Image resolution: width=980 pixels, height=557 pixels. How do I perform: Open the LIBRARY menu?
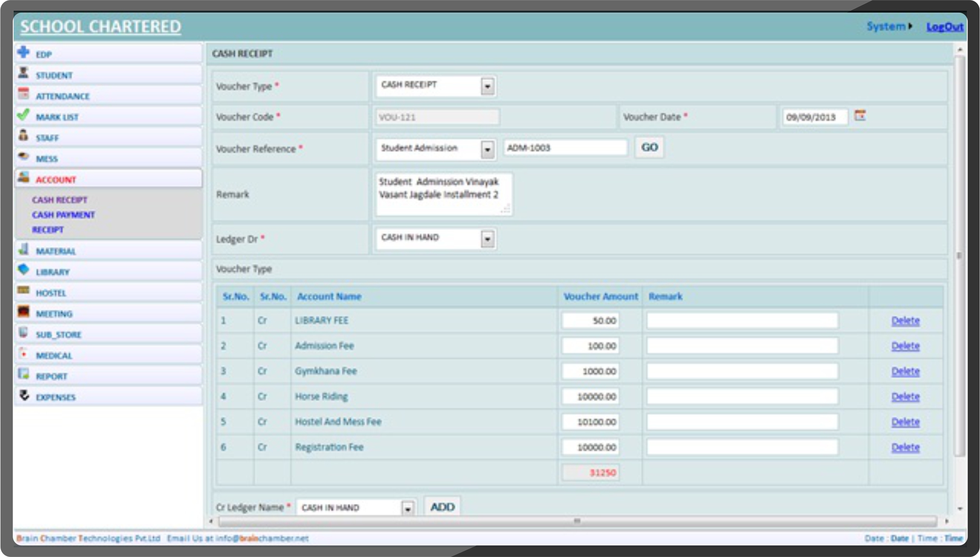click(x=108, y=272)
